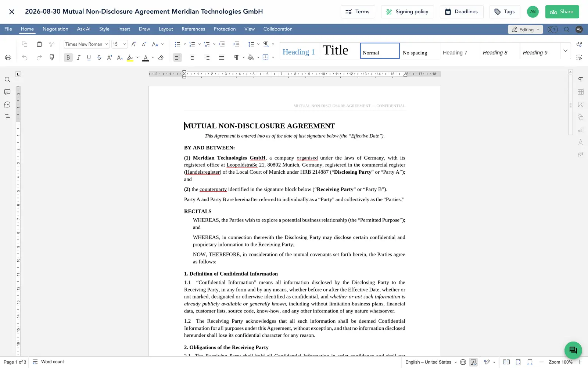This screenshot has height=368, width=588.
Task: Decrease font size with the smaller A
Action: point(144,44)
